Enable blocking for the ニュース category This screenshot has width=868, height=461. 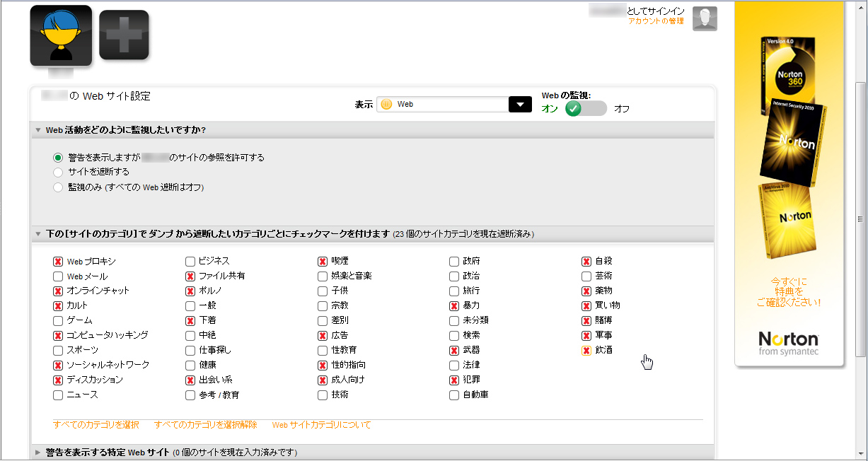tap(57, 395)
